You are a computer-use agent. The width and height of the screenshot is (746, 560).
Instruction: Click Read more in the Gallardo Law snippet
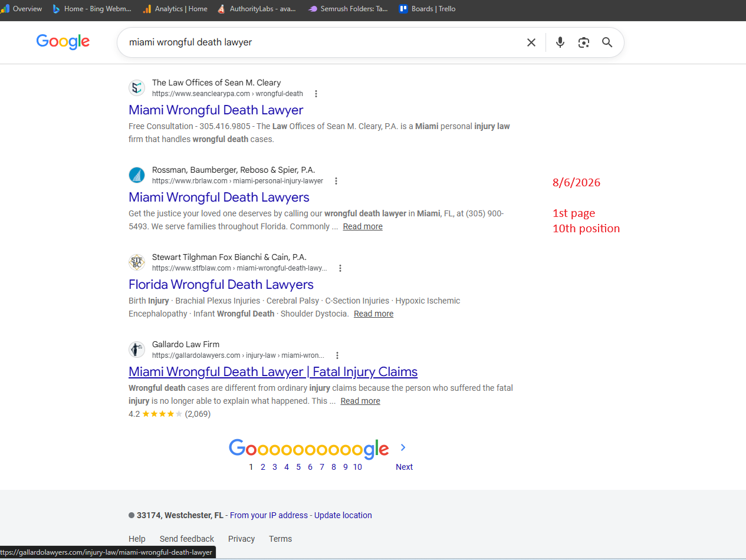coord(360,401)
